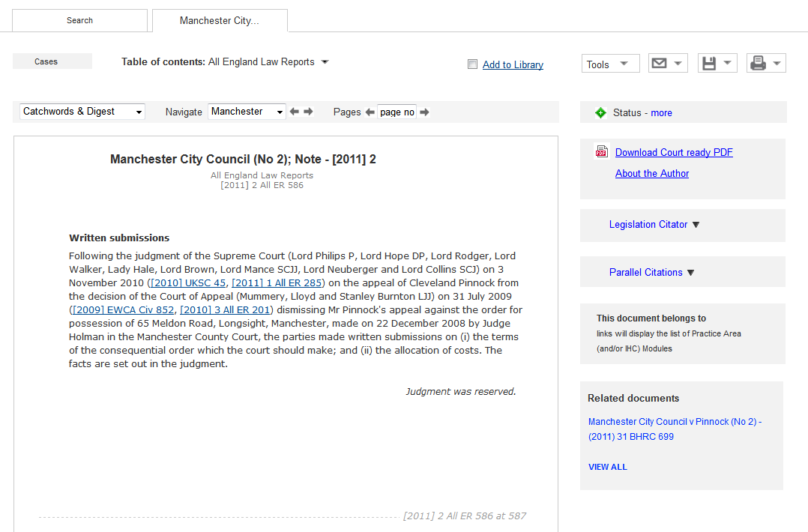This screenshot has width=808, height=532.
Task: Go to previous page arrow
Action: pyautogui.click(x=370, y=112)
